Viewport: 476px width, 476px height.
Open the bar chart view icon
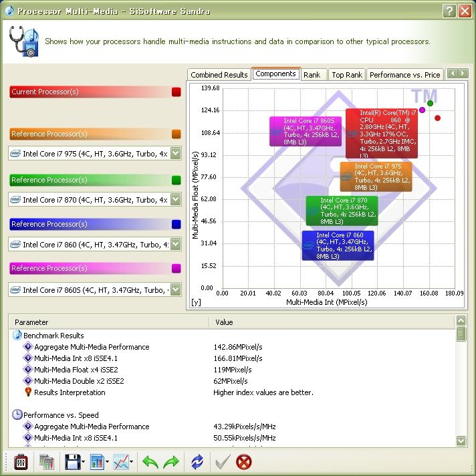(x=97, y=462)
